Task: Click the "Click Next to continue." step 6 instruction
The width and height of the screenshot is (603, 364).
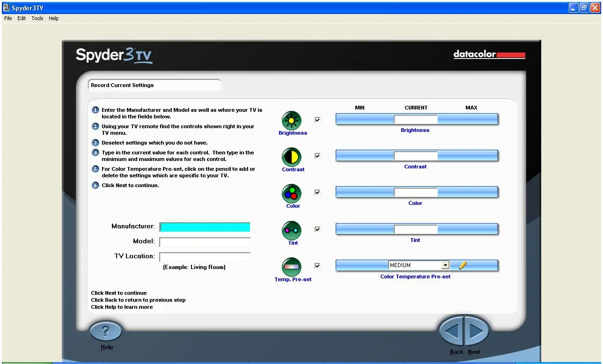Action: [130, 185]
